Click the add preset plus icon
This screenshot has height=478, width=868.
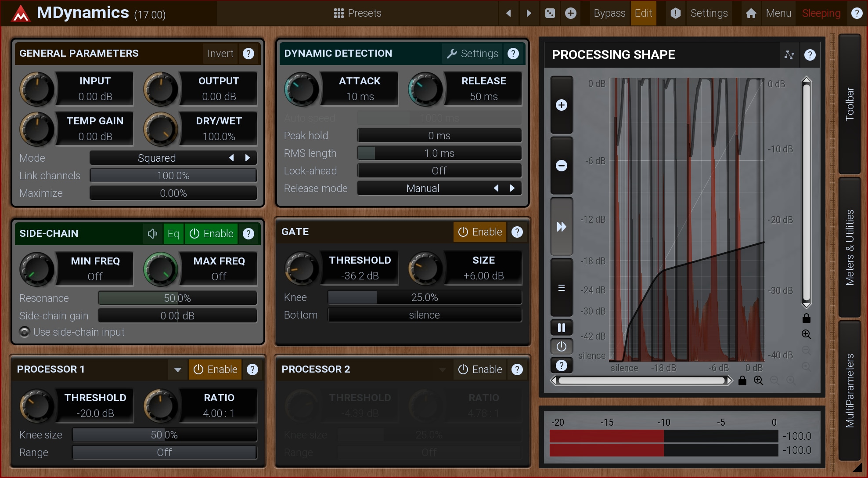click(x=570, y=13)
